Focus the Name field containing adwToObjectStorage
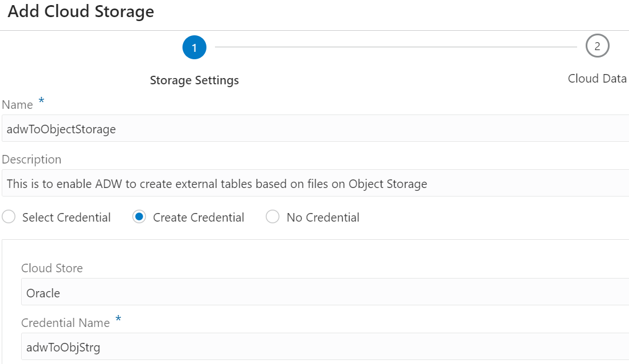This screenshot has height=364, width=629. [x=315, y=129]
